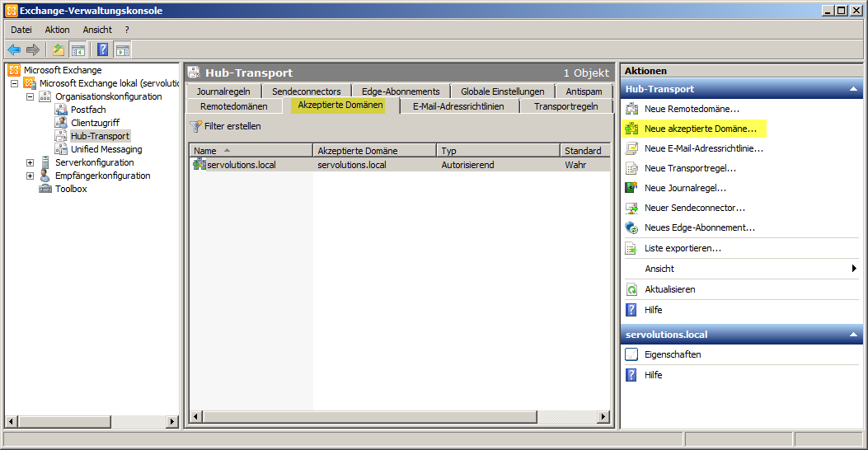Switch to the Globale Einstellungen tab
Viewport: 868px width, 450px height.
tap(503, 91)
